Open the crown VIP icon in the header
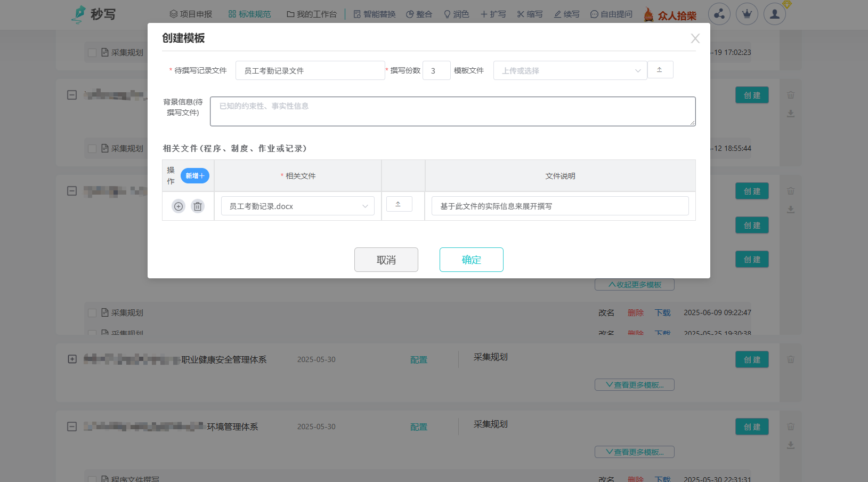This screenshot has height=482, width=868. [747, 14]
